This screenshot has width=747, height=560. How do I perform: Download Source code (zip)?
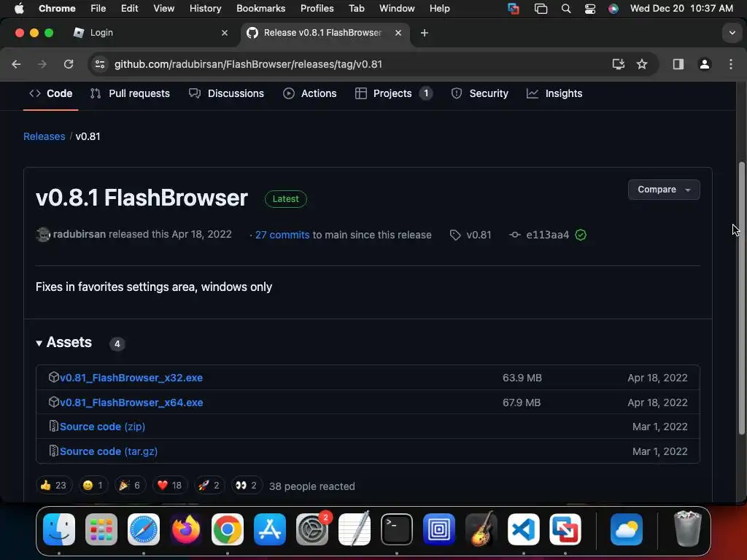click(x=102, y=427)
